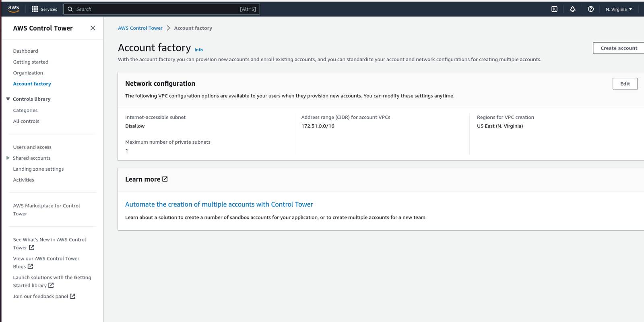644x322 pixels.
Task: Click the AWS Control Tower breadcrumb link
Action: [140, 28]
